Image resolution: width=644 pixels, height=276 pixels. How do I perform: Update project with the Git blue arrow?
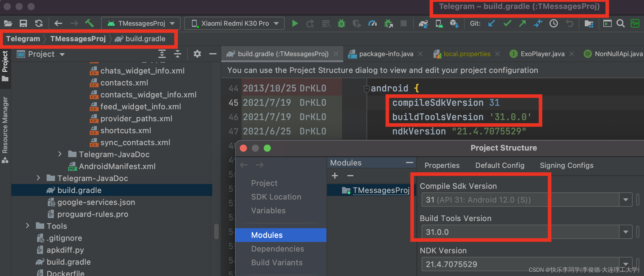click(492, 23)
